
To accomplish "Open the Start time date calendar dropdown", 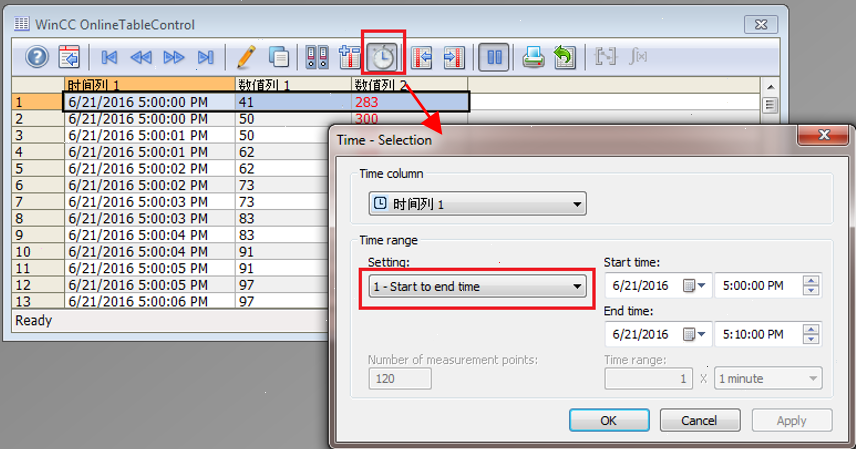I will coord(694,285).
